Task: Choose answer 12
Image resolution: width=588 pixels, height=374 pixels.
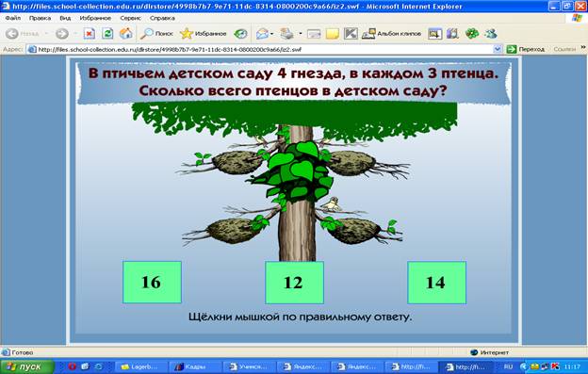Action: (294, 283)
